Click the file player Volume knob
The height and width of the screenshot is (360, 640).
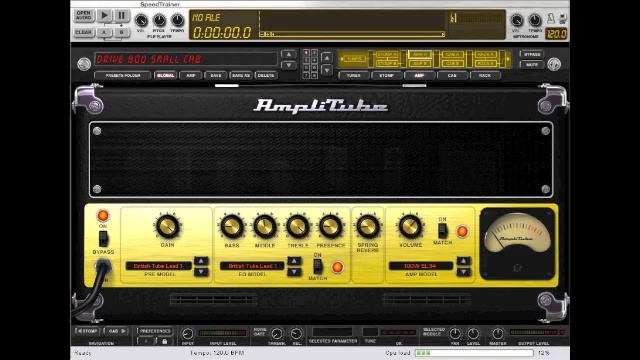pos(141,20)
